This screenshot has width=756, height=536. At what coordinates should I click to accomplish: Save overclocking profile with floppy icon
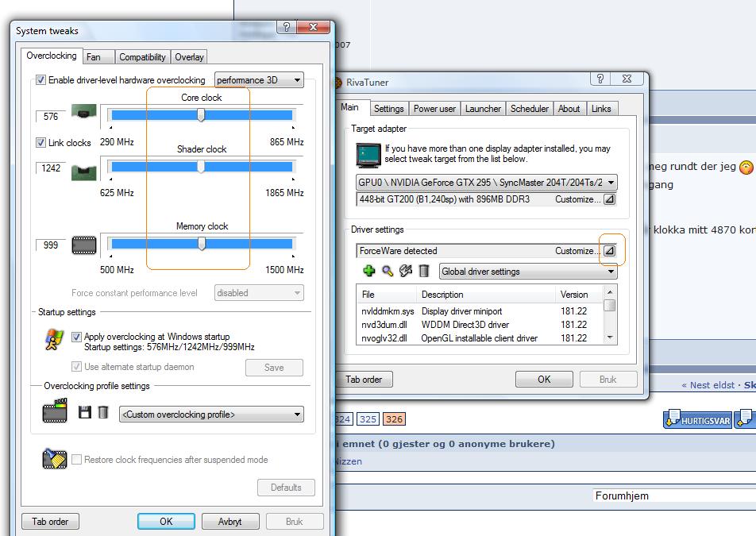(85, 412)
